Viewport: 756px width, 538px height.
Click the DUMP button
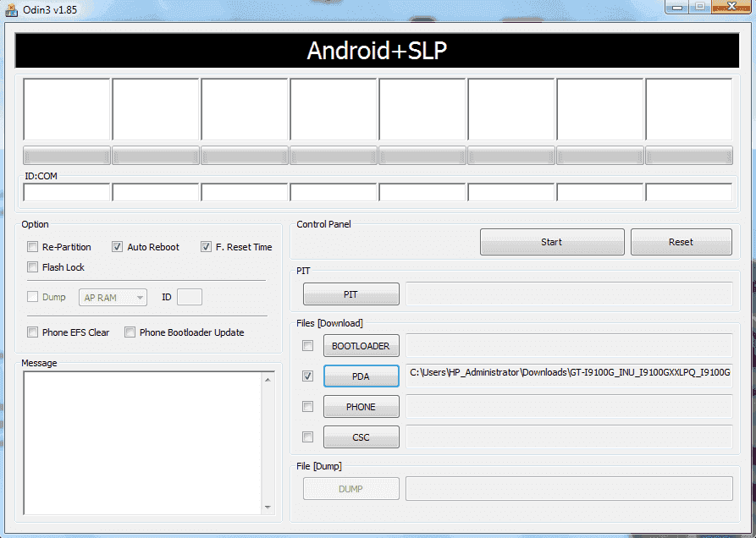351,489
